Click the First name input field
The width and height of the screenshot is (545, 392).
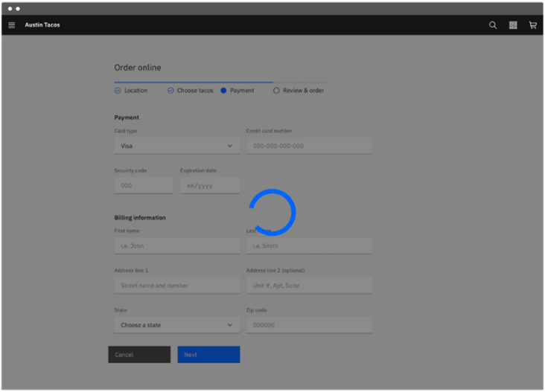pyautogui.click(x=177, y=245)
